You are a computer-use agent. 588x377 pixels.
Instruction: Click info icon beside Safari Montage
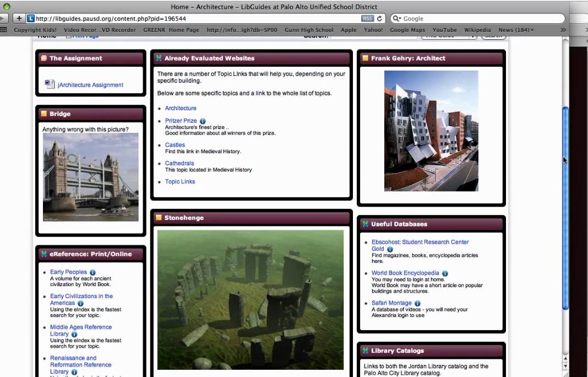(x=417, y=303)
